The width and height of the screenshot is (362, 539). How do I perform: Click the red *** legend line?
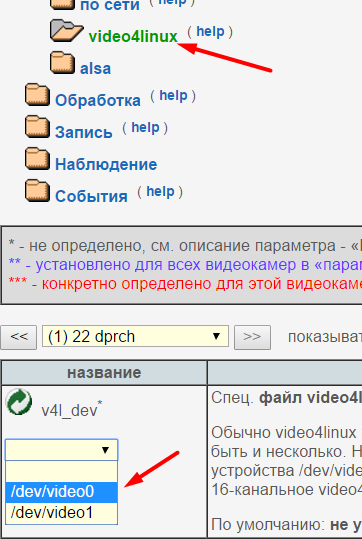[185, 284]
